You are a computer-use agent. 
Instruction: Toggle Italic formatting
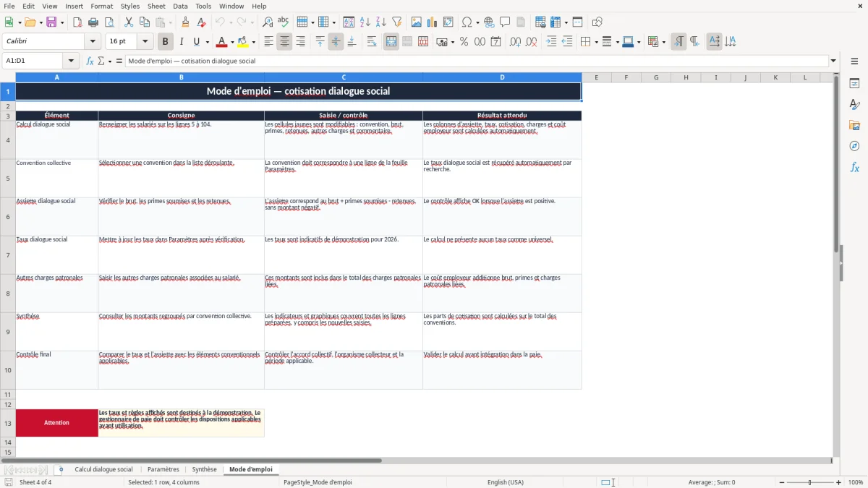(181, 42)
